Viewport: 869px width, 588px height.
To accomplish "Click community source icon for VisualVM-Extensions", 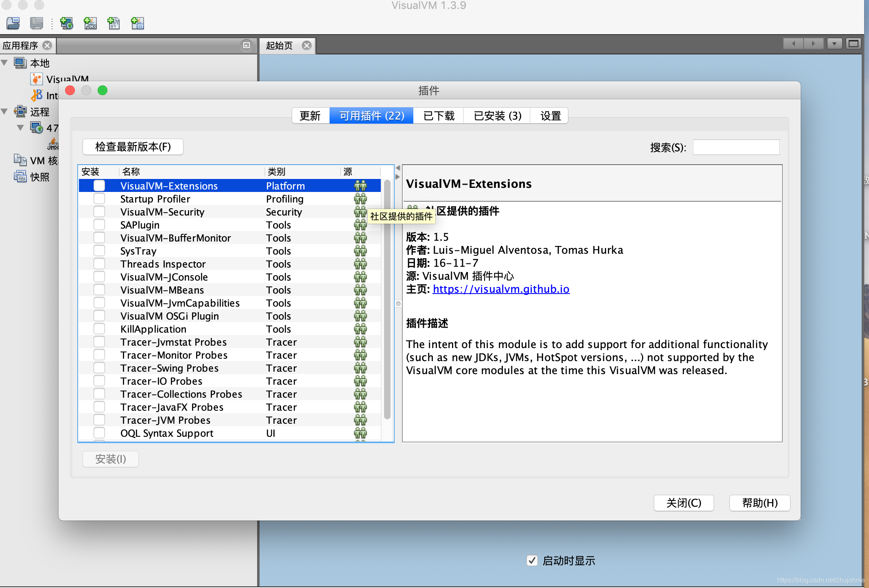I will point(360,186).
